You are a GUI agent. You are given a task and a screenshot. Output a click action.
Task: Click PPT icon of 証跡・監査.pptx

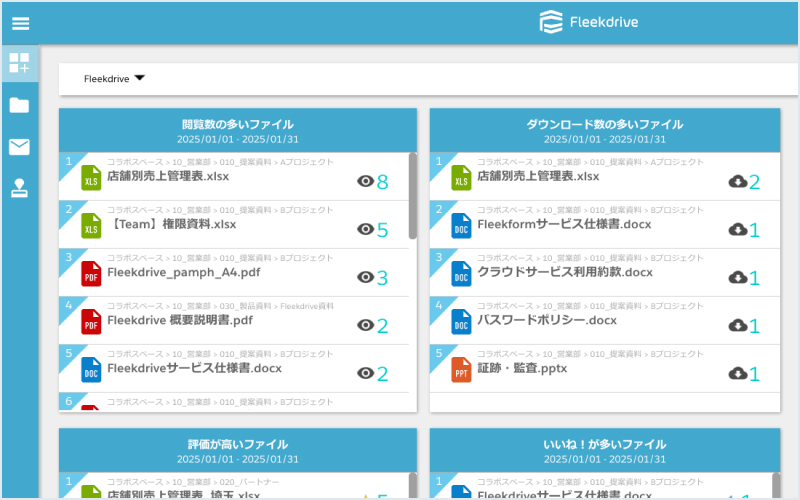461,370
